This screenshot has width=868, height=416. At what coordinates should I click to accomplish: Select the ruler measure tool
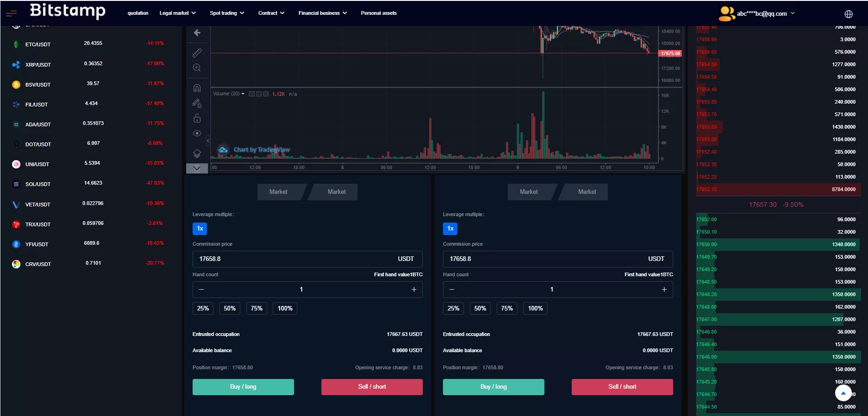click(197, 53)
